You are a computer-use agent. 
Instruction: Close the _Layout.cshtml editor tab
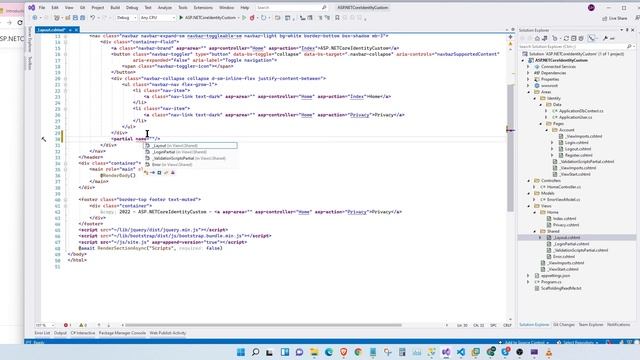76,30
